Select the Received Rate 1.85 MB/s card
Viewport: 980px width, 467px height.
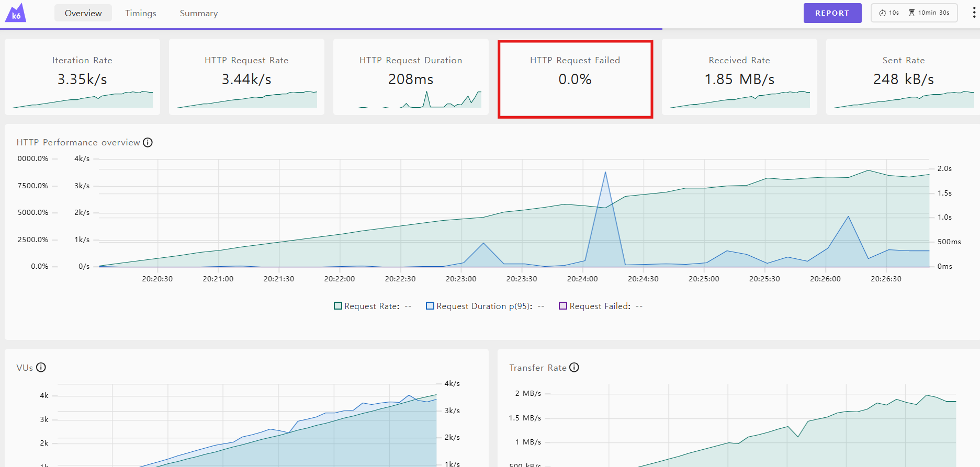click(x=739, y=77)
